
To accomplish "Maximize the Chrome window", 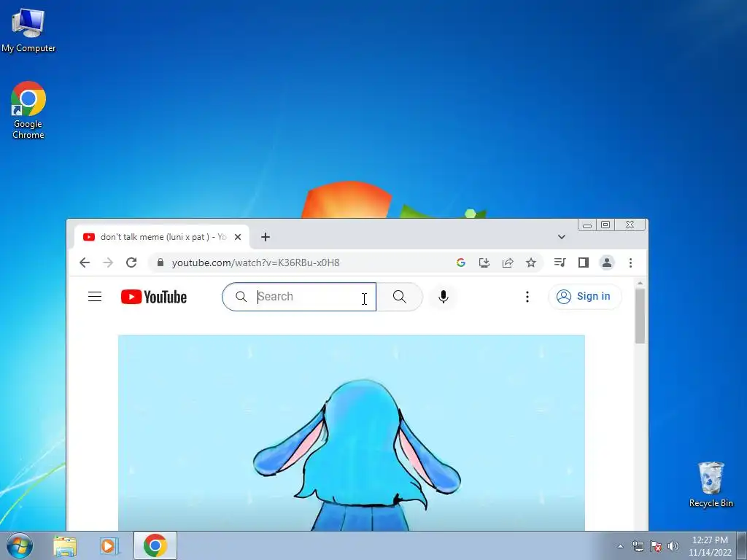I will [605, 225].
